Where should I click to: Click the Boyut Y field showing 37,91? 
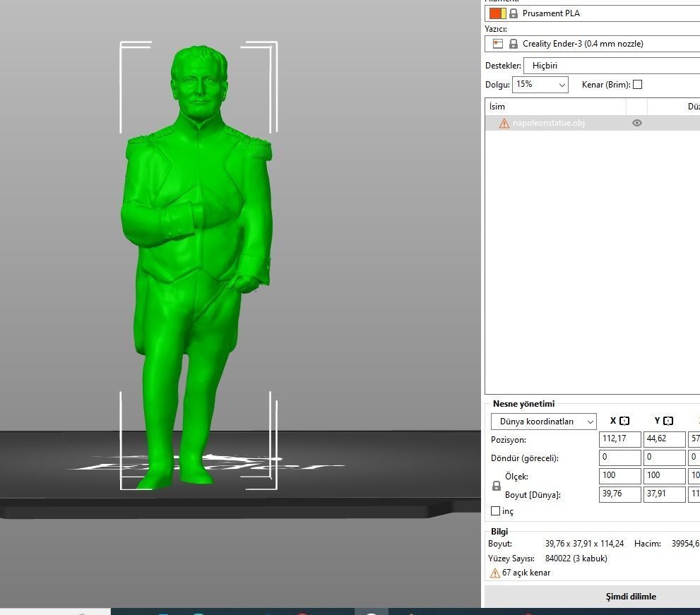click(x=664, y=494)
